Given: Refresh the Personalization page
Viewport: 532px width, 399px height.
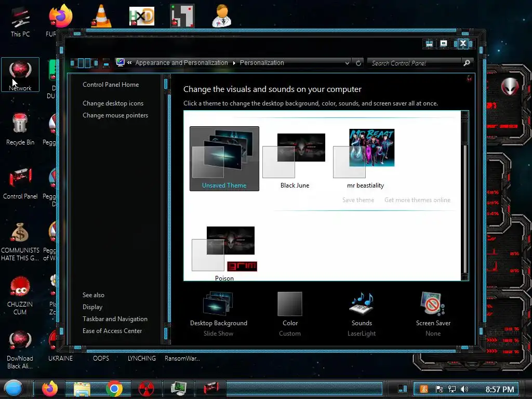Looking at the screenshot, I should tap(358, 63).
